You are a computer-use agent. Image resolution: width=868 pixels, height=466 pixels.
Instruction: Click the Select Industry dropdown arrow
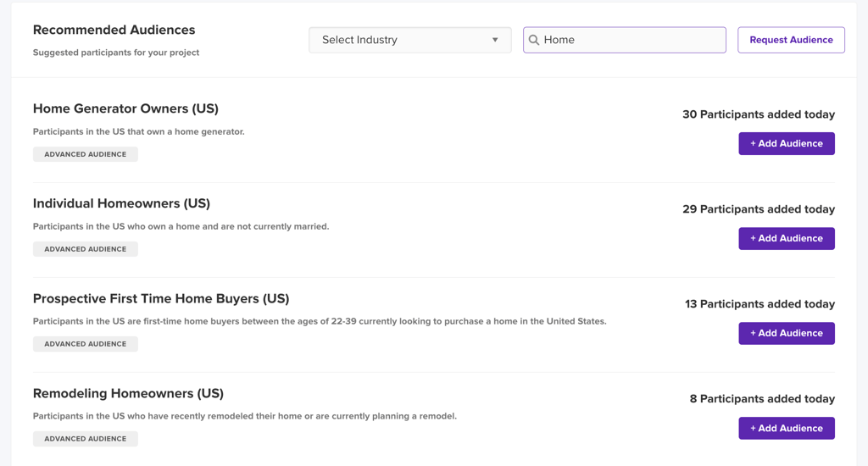[x=495, y=40]
